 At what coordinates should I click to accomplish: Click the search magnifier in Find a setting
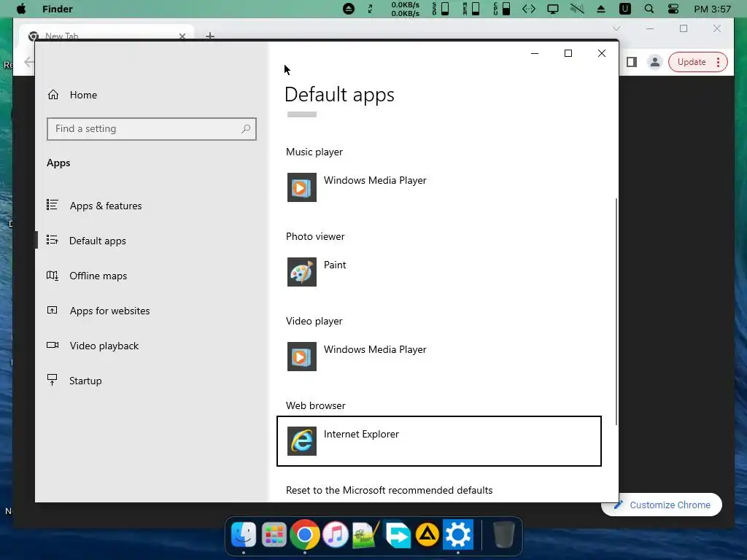point(246,129)
